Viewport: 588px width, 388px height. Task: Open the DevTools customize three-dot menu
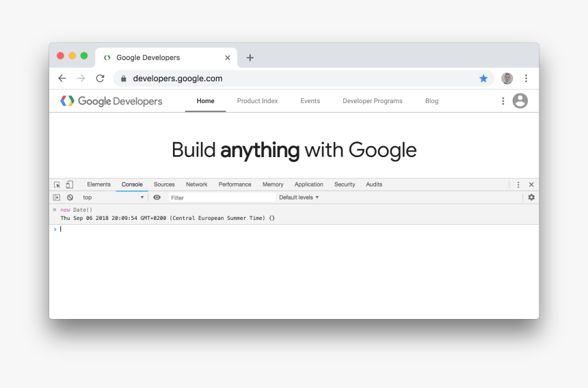click(x=518, y=184)
